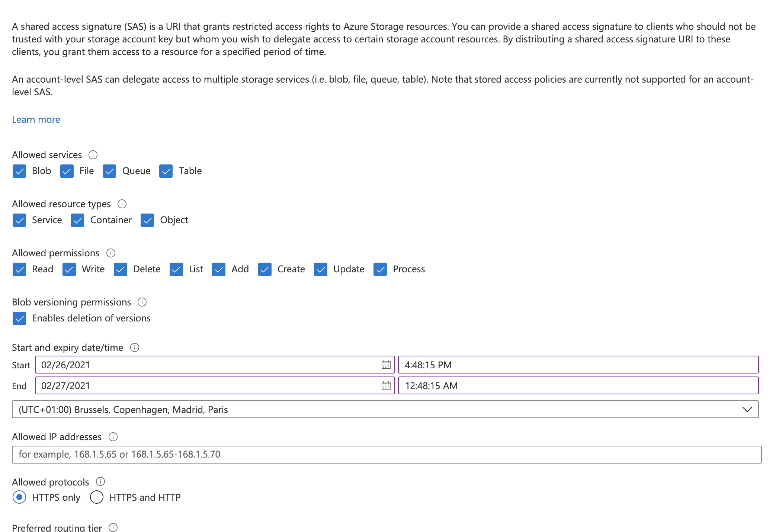
Task: Select the HTTPS and HTTP protocol option
Action: (x=96, y=497)
